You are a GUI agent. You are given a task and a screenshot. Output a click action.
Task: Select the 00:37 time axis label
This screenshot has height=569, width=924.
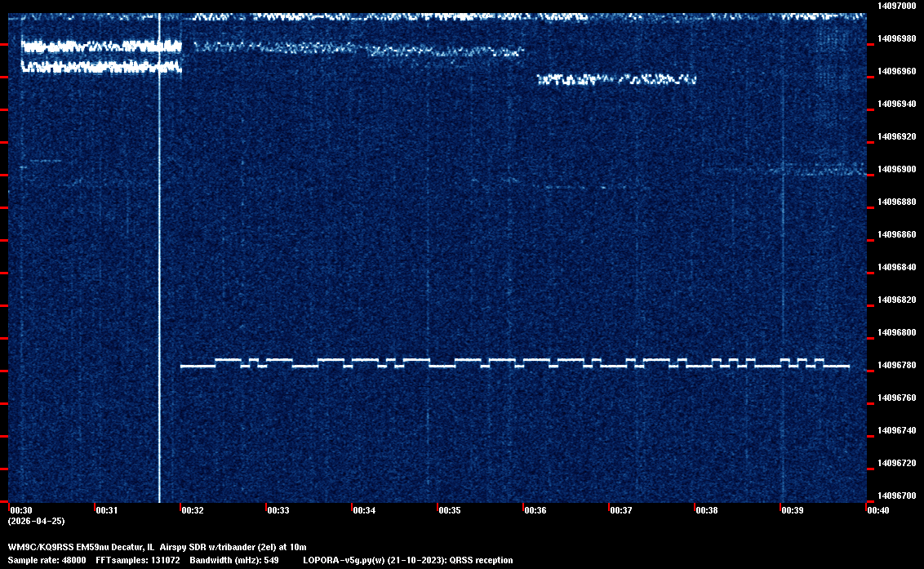pos(621,510)
